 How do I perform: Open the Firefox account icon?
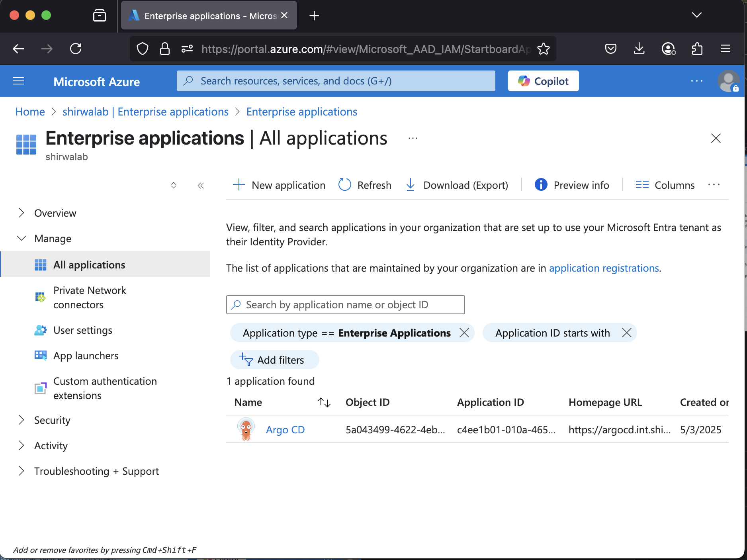(x=668, y=49)
